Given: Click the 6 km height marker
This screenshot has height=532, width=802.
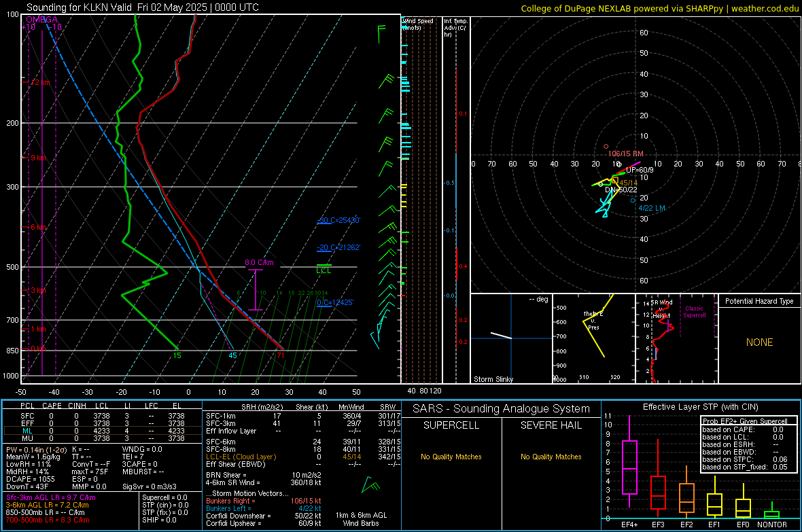Looking at the screenshot, I should 38,227.
